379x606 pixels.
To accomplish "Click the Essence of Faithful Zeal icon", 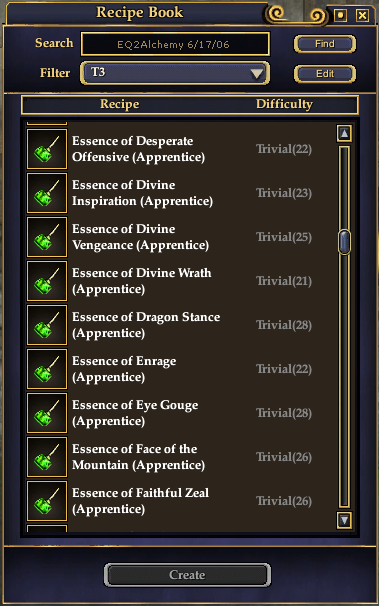I will point(47,501).
